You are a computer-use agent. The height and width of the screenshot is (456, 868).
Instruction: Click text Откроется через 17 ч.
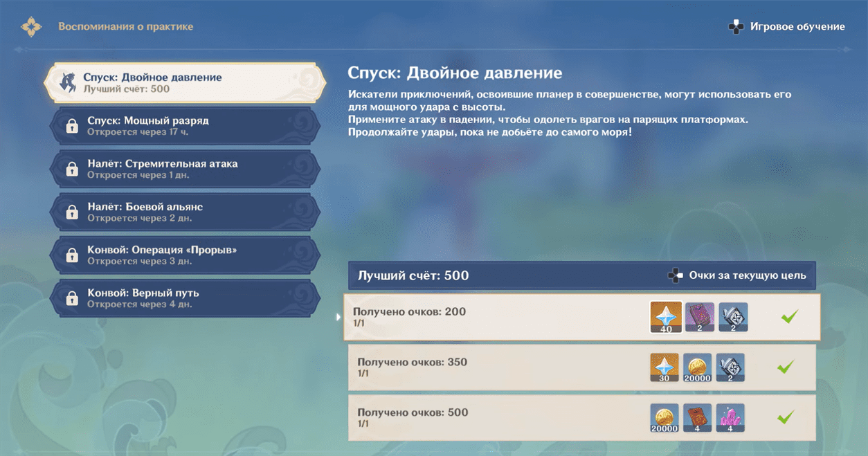(x=138, y=131)
